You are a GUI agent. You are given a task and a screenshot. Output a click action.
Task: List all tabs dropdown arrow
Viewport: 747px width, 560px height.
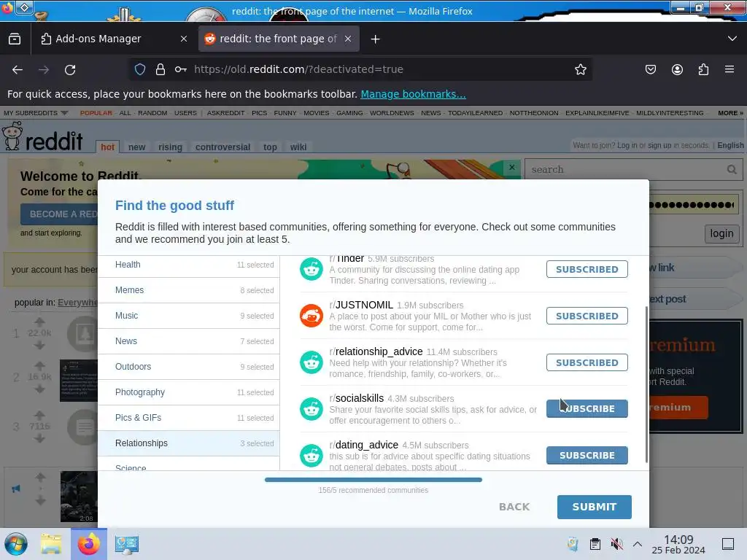732,39
